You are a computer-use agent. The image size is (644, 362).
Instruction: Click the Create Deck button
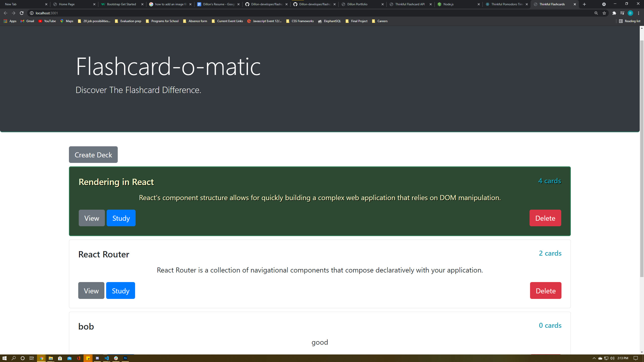pyautogui.click(x=93, y=155)
